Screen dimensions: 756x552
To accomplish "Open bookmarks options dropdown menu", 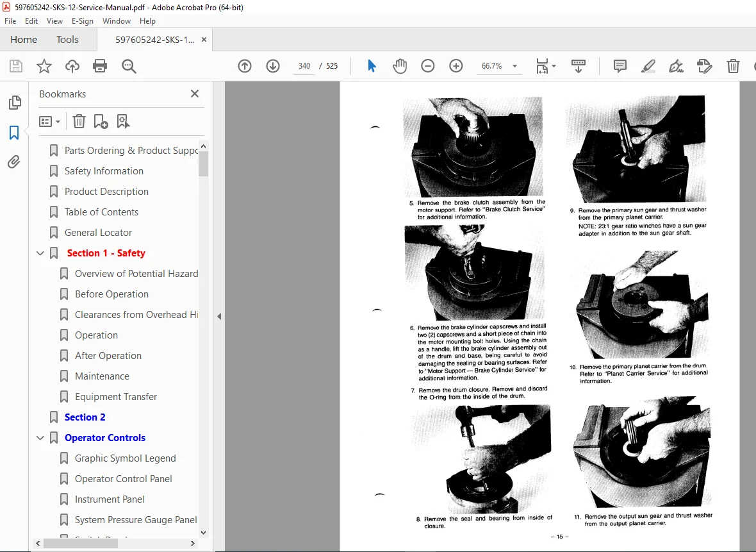I will click(50, 121).
